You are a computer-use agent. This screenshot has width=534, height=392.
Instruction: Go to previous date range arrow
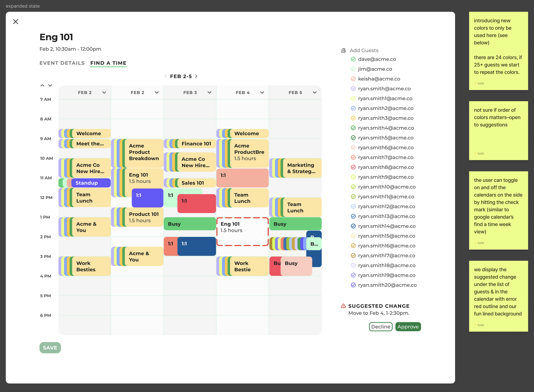[x=166, y=76]
